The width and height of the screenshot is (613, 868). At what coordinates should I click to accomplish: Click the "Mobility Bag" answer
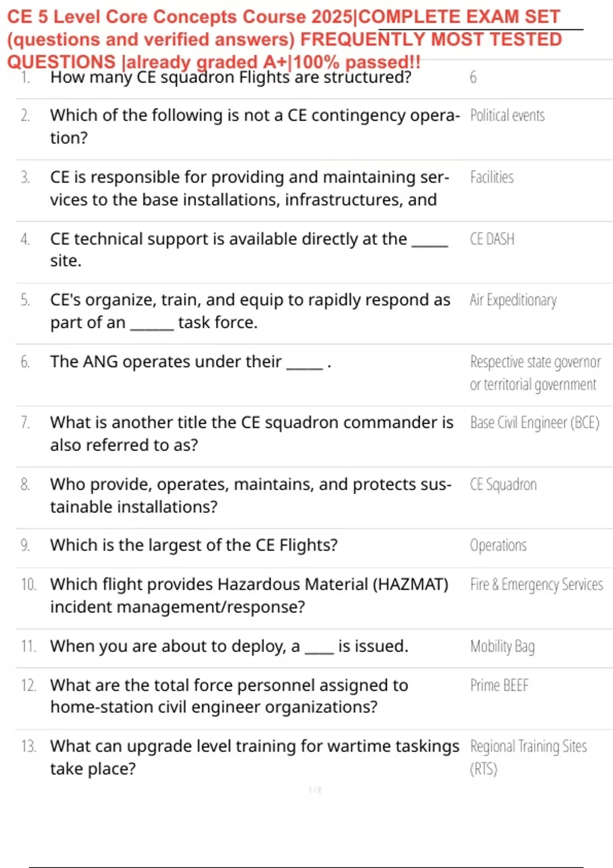(x=502, y=646)
